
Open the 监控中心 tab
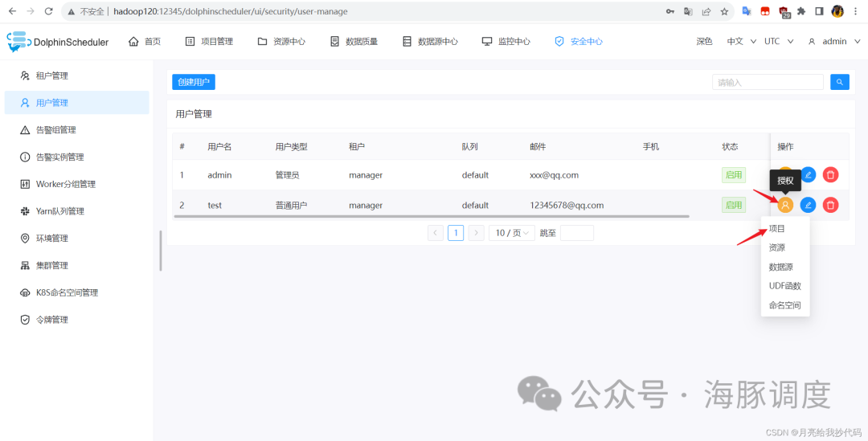tap(506, 42)
